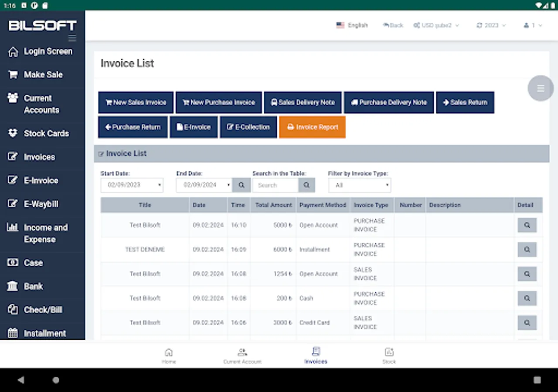Collapse the sidebar with the hamburger toggle
This screenshot has height=392, width=558.
(x=72, y=38)
